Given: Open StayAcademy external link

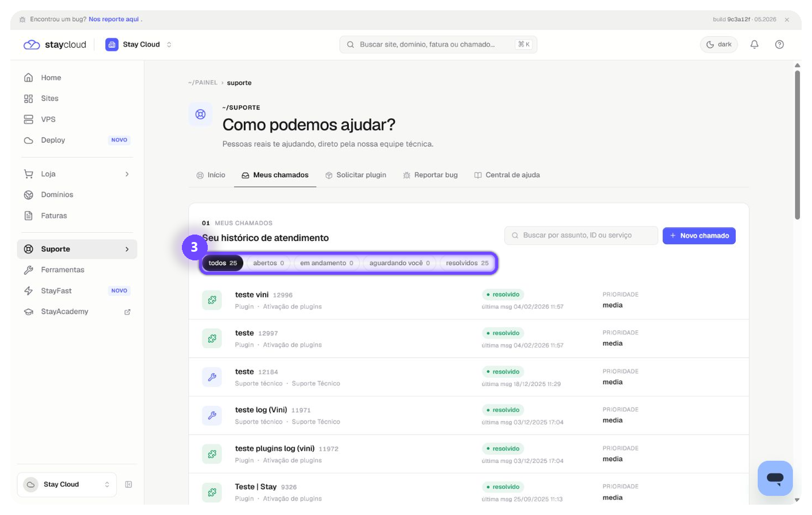Looking at the screenshot, I should 77,311.
